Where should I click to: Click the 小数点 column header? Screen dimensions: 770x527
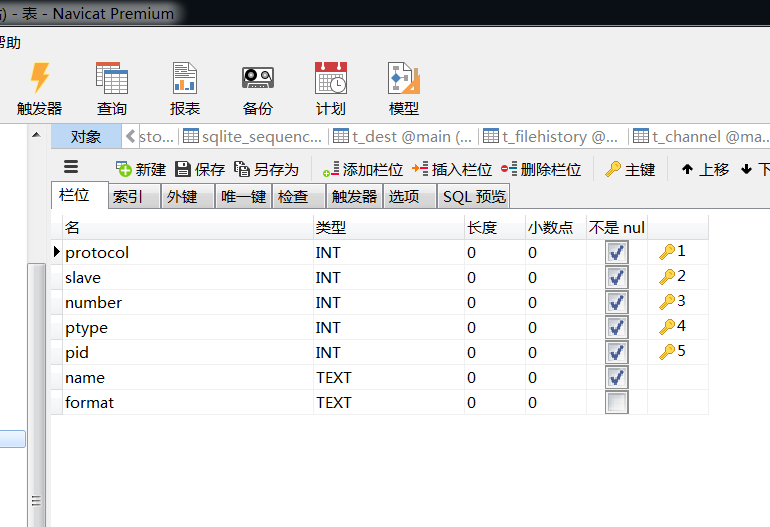click(x=556, y=227)
